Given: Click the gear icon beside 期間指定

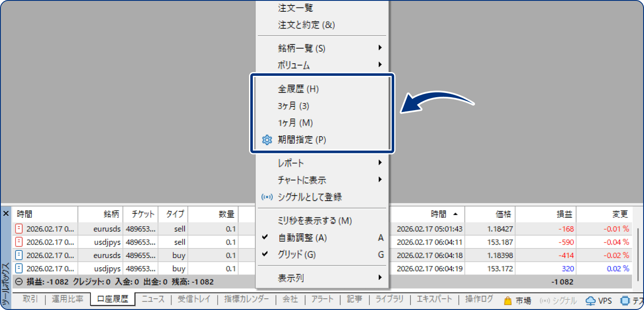Looking at the screenshot, I should [267, 139].
